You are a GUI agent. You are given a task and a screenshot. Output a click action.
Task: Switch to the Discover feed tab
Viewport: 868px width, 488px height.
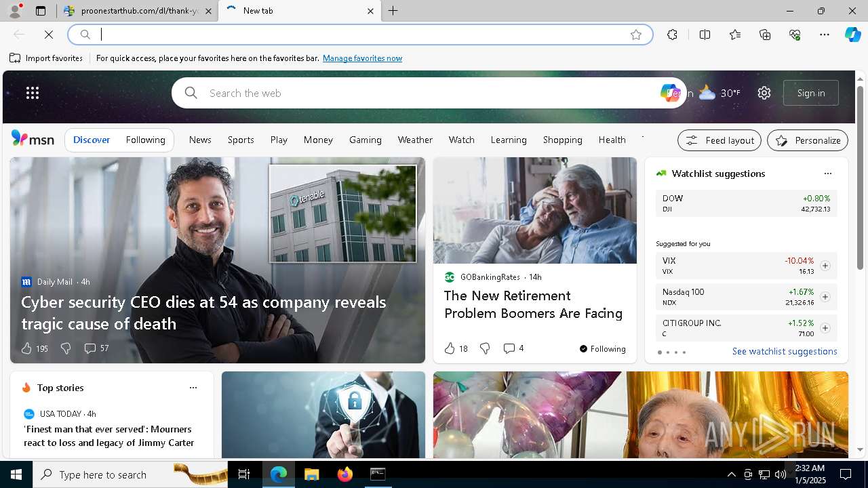[92, 140]
